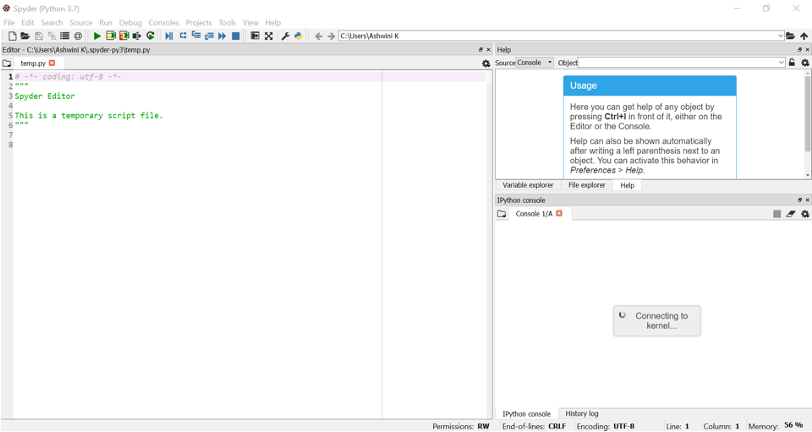Start debugging with Debug file icon
This screenshot has height=432, width=812.
pyautogui.click(x=169, y=36)
